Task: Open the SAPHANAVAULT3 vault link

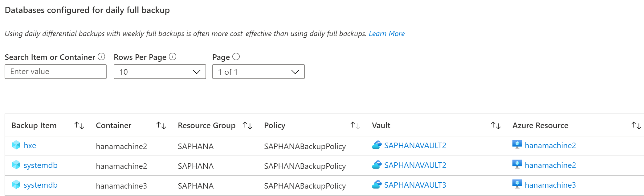Action: click(x=415, y=185)
